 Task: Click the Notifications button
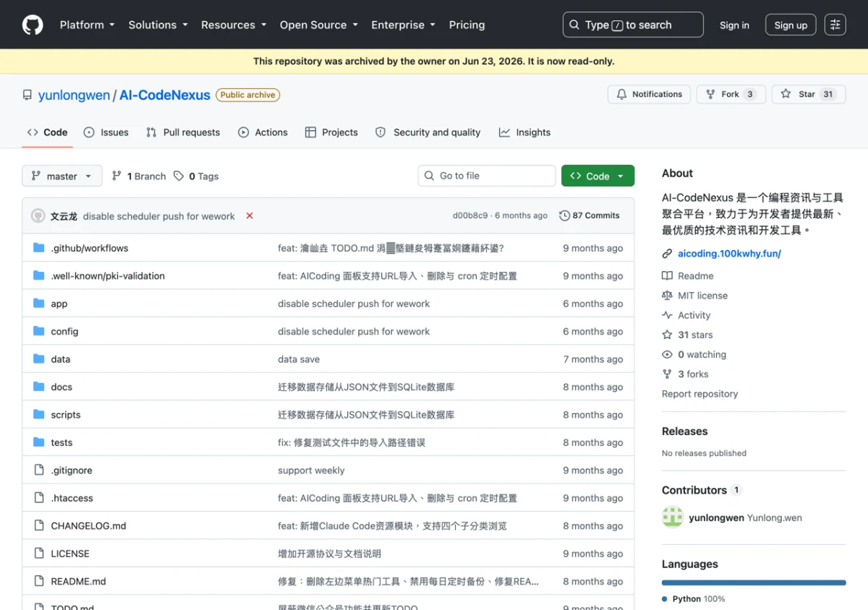[x=649, y=94]
